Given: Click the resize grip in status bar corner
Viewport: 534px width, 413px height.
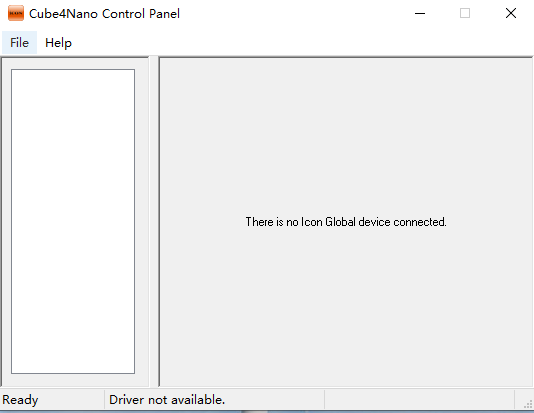Looking at the screenshot, I should coord(528,404).
